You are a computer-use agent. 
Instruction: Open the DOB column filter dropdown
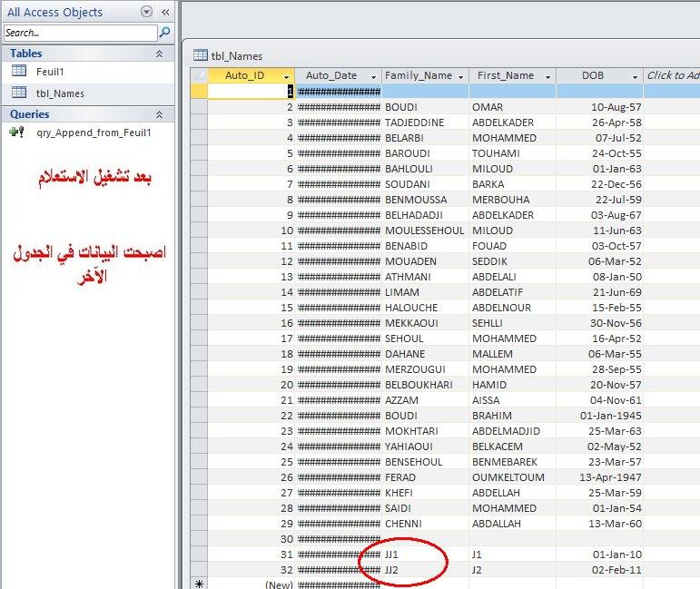click(x=635, y=77)
